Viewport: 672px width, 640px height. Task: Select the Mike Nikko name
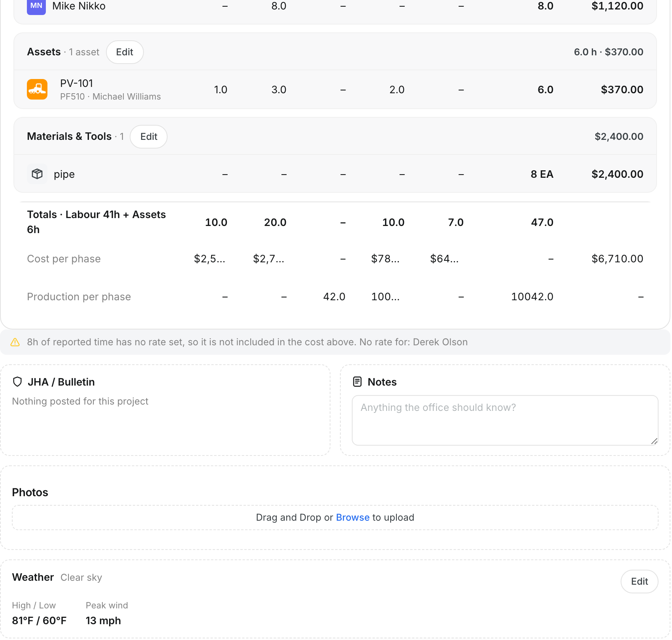click(x=79, y=6)
